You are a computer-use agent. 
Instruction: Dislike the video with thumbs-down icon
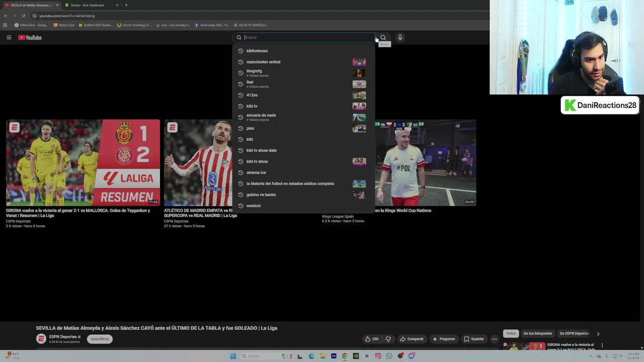pos(388,339)
